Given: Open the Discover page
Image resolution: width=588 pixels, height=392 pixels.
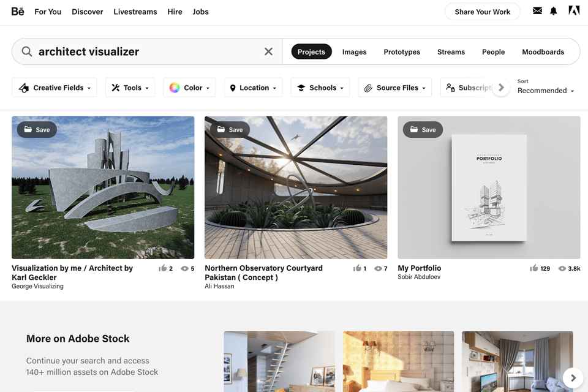Looking at the screenshot, I should [88, 12].
